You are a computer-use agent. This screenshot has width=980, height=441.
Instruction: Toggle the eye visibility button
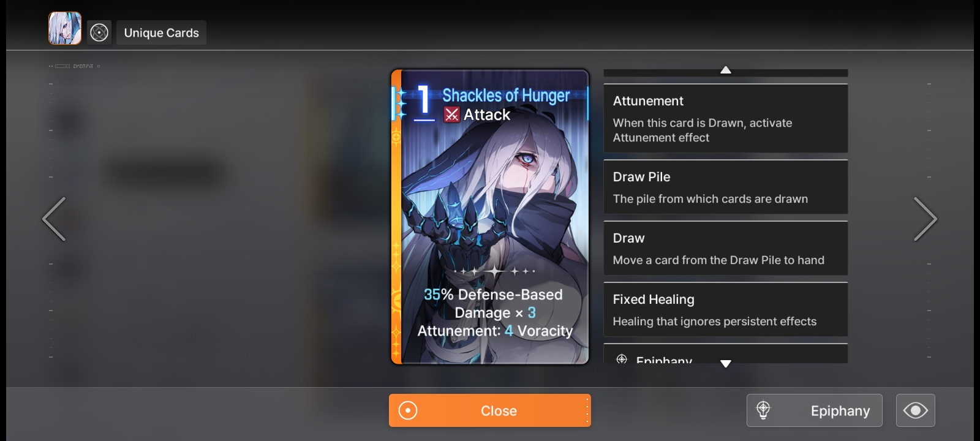[916, 410]
